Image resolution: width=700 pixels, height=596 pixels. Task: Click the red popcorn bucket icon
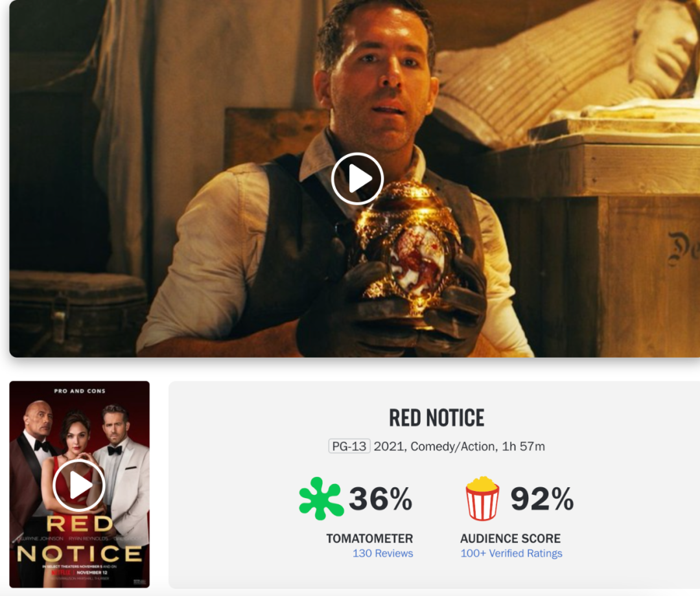pos(482,498)
